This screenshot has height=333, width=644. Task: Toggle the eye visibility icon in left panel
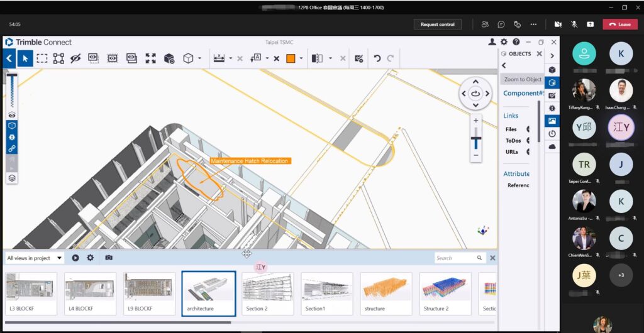tap(12, 115)
